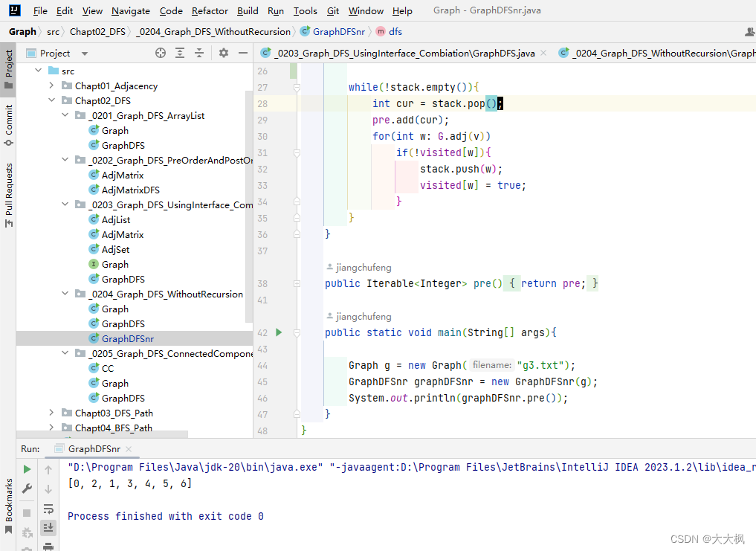This screenshot has height=551, width=756.
Task: Click the print icon in Run panel
Action: pyautogui.click(x=48, y=547)
